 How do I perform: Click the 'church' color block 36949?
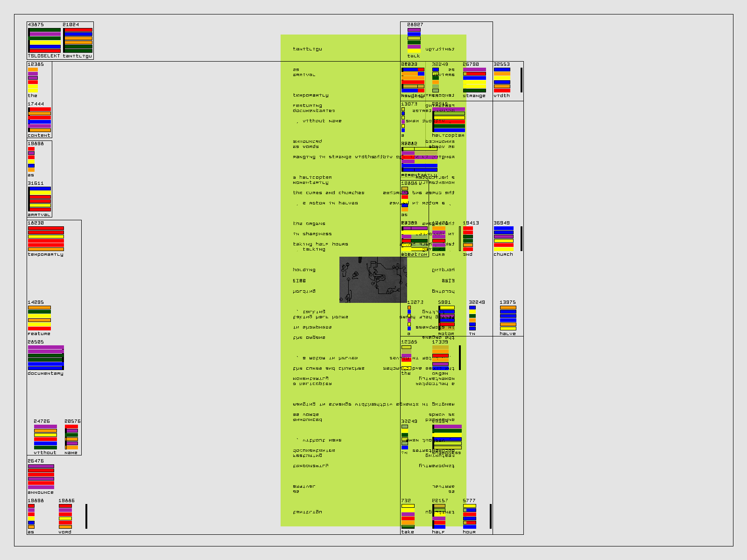click(x=503, y=238)
